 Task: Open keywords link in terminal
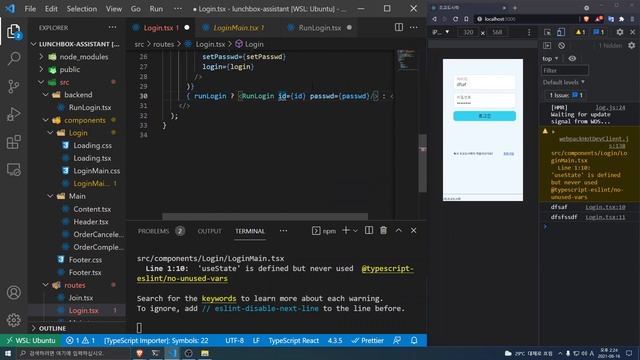(x=219, y=298)
